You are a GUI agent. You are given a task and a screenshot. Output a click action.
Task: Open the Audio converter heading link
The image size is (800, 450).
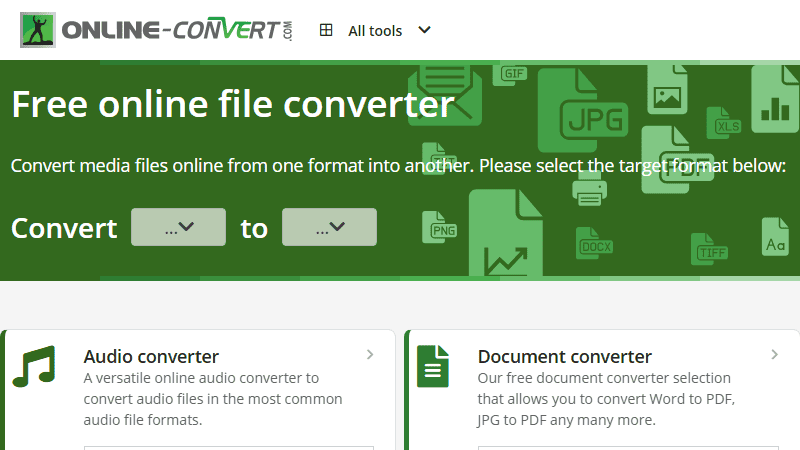coord(151,356)
